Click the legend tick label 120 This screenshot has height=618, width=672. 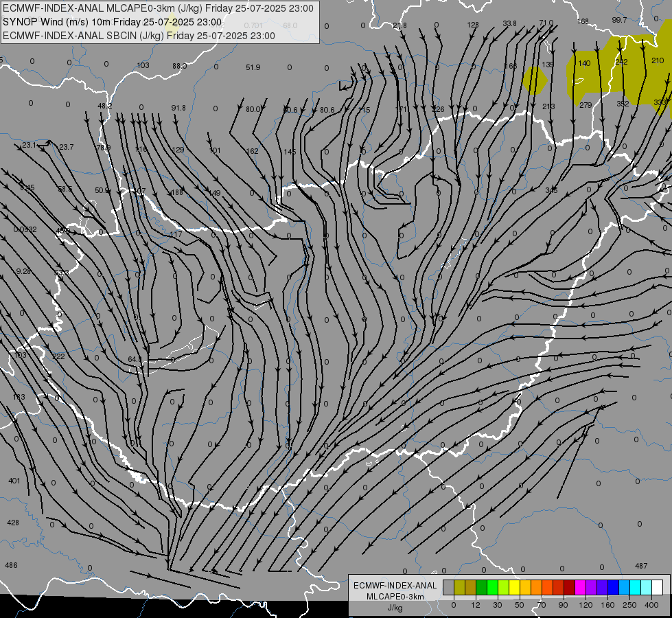click(586, 605)
